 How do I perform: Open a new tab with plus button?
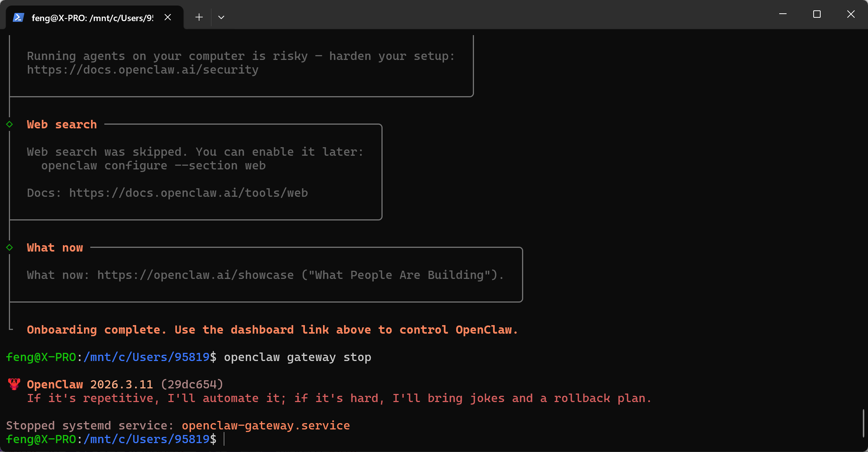pyautogui.click(x=199, y=17)
